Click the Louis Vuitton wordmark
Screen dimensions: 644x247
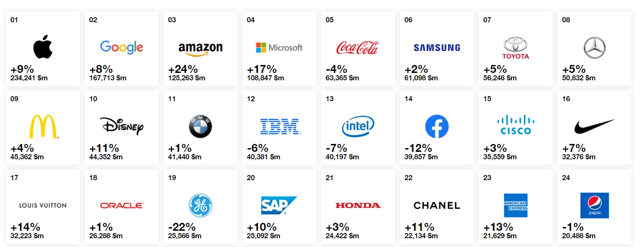point(43,205)
